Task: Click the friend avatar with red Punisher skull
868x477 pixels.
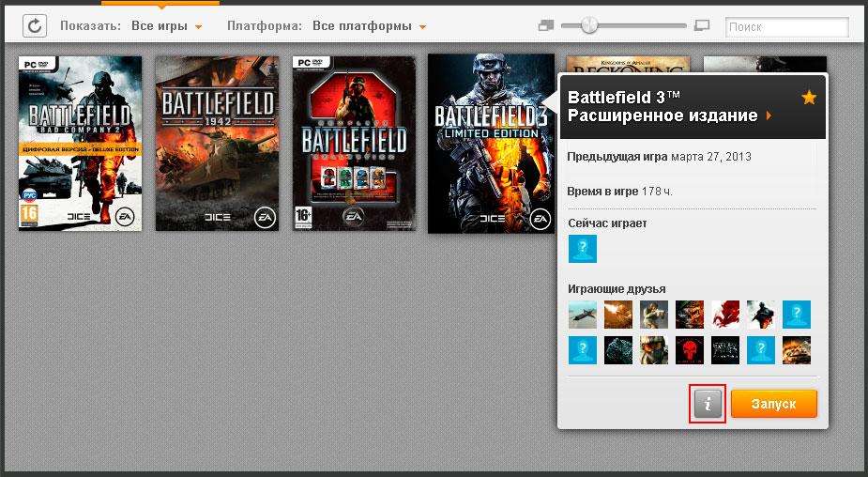Action: pyautogui.click(x=690, y=350)
